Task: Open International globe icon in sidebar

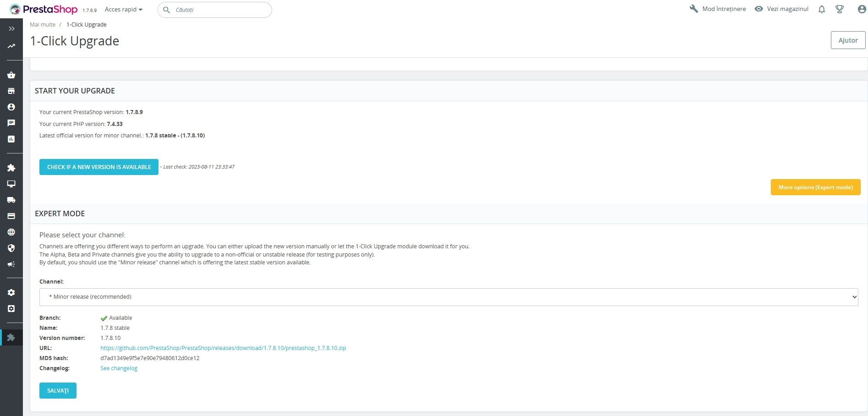Action: [11, 232]
